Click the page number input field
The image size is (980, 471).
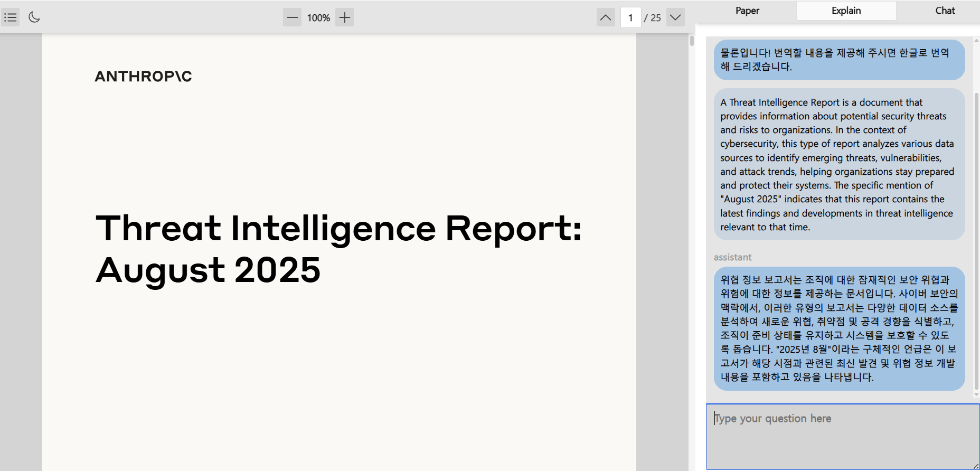[x=630, y=17]
